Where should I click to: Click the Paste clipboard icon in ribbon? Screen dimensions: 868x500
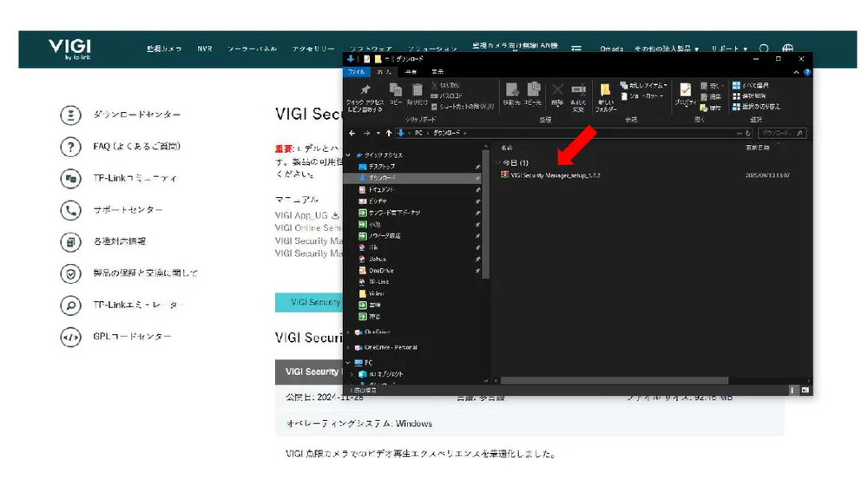click(x=418, y=89)
